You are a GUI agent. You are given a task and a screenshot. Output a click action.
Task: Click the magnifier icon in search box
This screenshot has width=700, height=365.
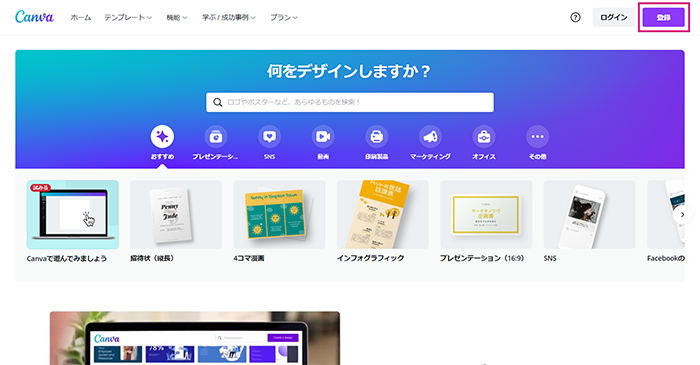tap(217, 102)
